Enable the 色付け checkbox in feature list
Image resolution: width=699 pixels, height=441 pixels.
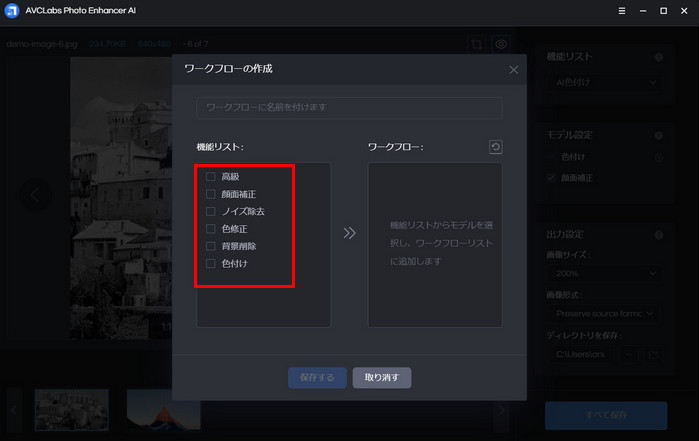(x=210, y=264)
